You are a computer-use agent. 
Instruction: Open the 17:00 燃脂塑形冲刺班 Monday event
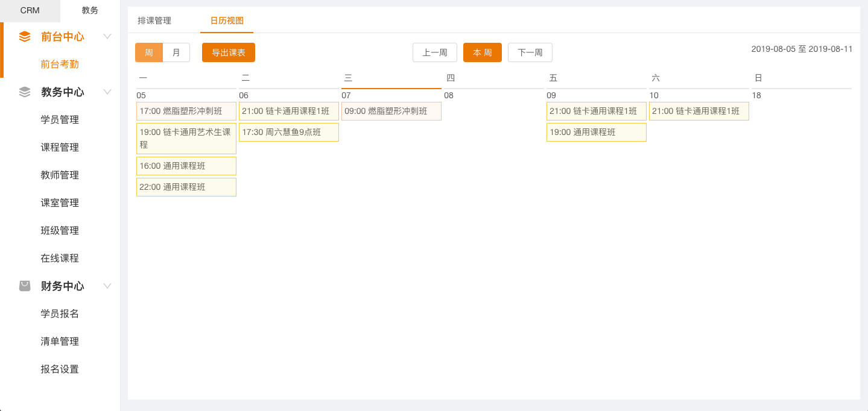tap(186, 111)
